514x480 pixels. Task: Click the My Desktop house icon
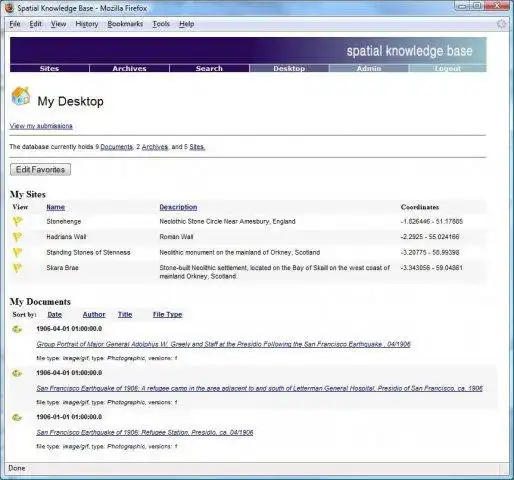pos(21,96)
